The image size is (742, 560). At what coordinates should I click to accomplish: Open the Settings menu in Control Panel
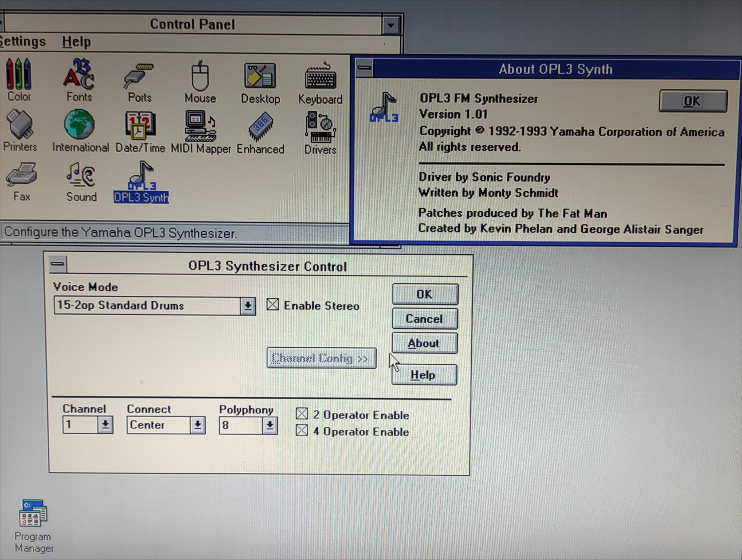[x=23, y=41]
